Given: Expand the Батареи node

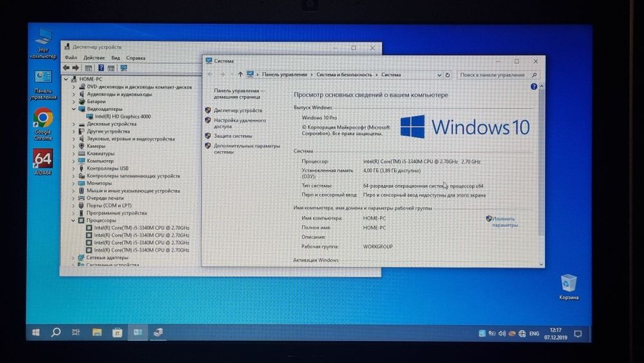Looking at the screenshot, I should (x=73, y=101).
